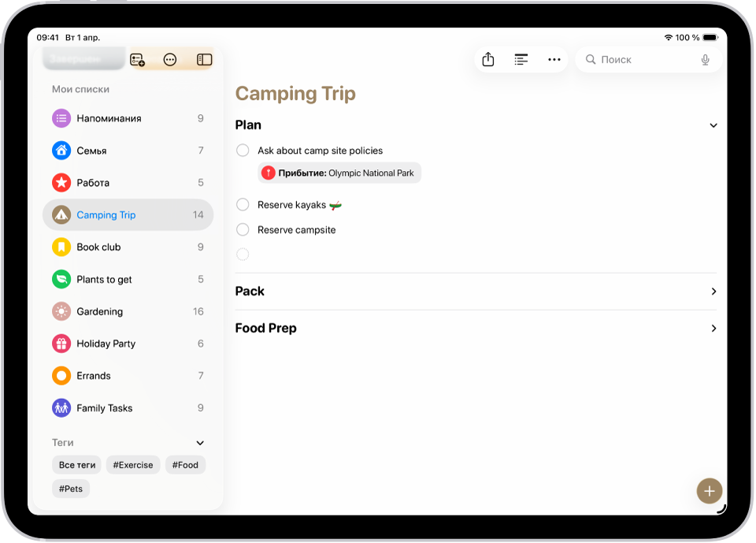Filter by #Food tag
The image size is (756, 543).
click(185, 465)
